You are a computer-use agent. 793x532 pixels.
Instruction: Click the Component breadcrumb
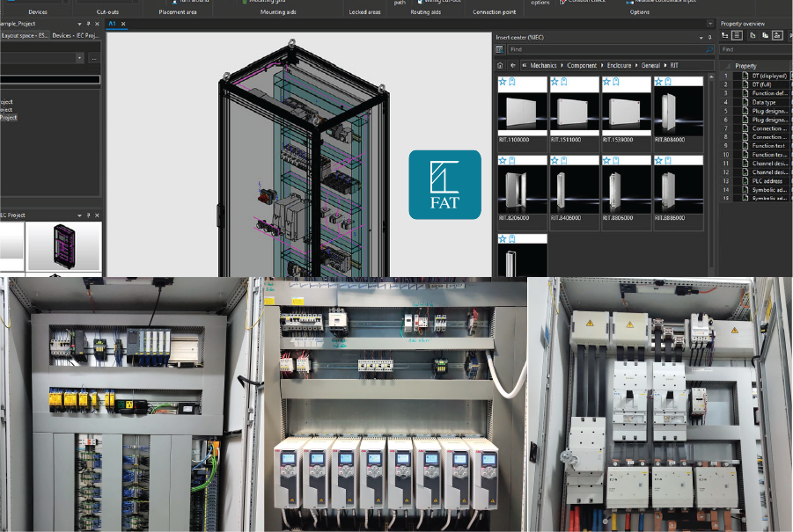(x=582, y=65)
